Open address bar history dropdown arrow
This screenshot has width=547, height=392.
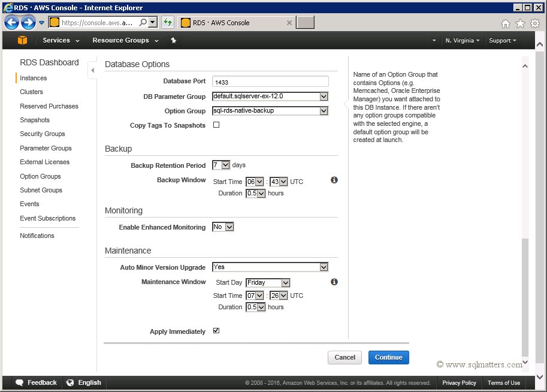click(x=152, y=23)
